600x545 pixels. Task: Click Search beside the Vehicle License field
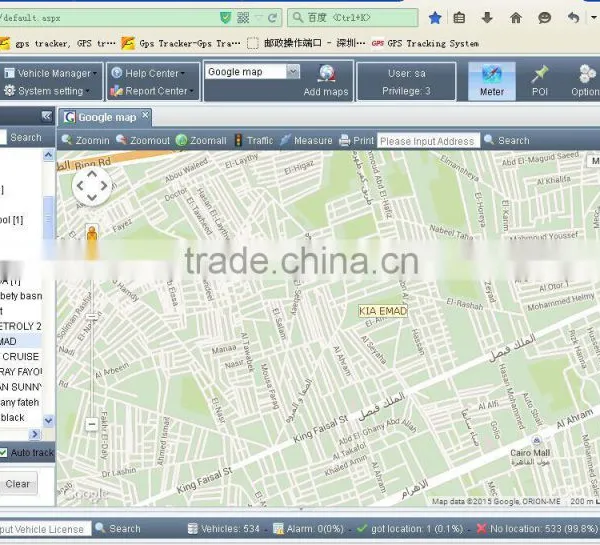[x=118, y=529]
